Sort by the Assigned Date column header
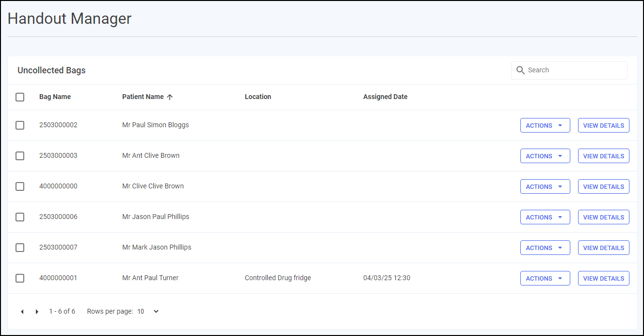This screenshot has height=336, width=644. tap(385, 97)
